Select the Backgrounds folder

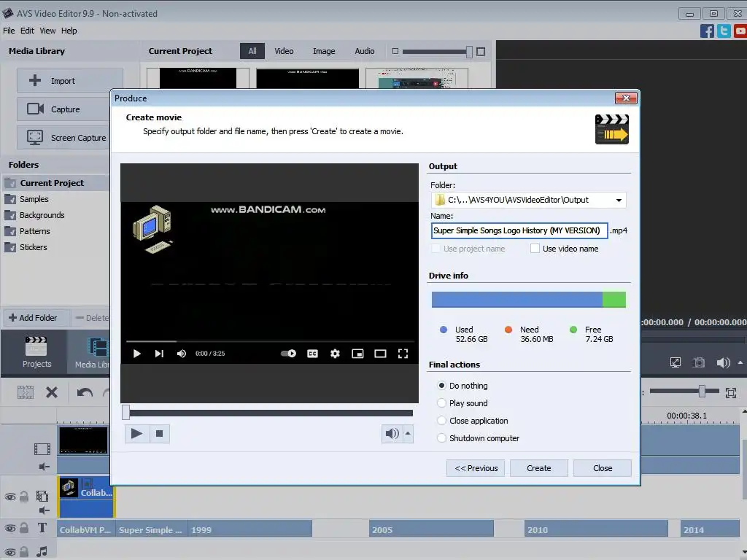tap(42, 215)
